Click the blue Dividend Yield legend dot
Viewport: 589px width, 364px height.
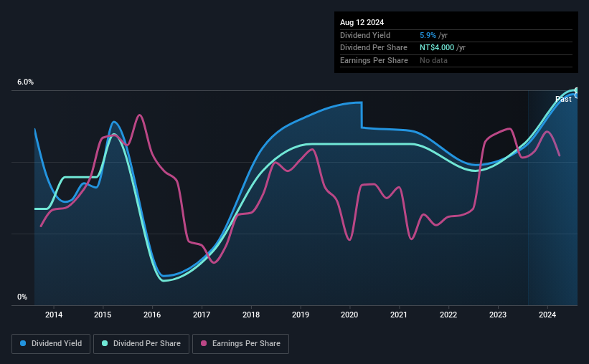pos(23,343)
